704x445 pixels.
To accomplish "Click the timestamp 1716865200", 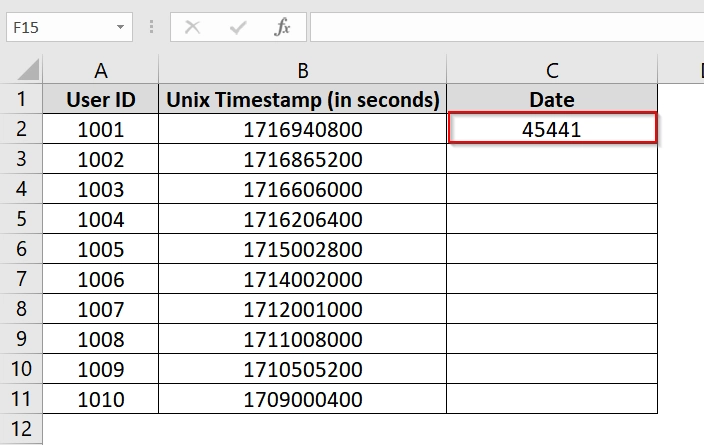I will coord(303,159).
